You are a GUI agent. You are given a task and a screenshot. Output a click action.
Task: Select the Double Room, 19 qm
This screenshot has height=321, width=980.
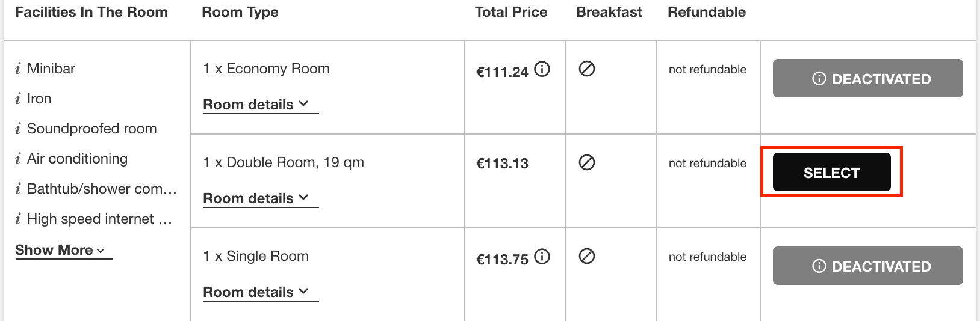point(832,172)
